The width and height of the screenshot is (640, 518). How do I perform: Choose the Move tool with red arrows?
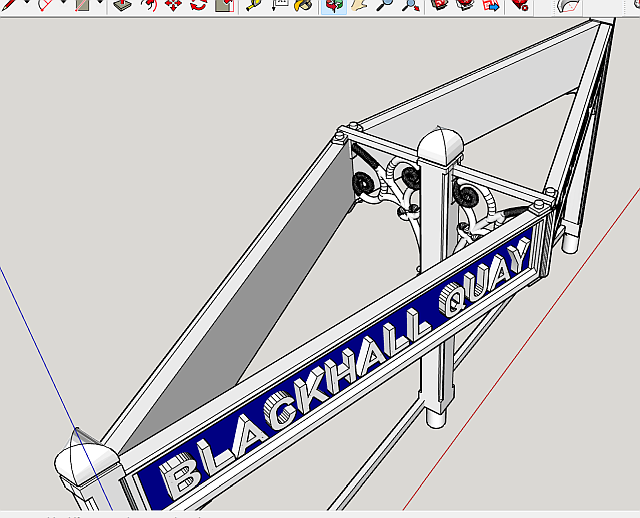click(174, 5)
